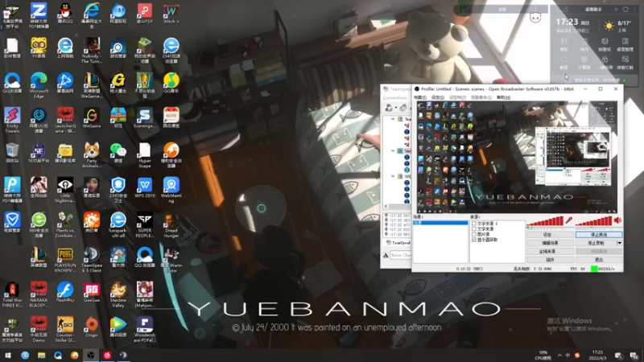Click the OBS preview area
The image size is (644, 362).
point(517,157)
